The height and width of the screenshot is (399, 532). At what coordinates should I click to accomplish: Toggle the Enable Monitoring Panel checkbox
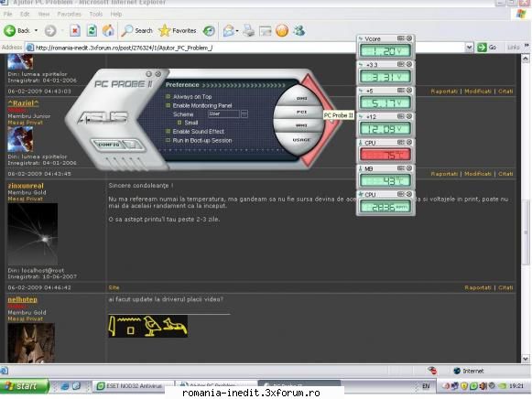coord(168,105)
